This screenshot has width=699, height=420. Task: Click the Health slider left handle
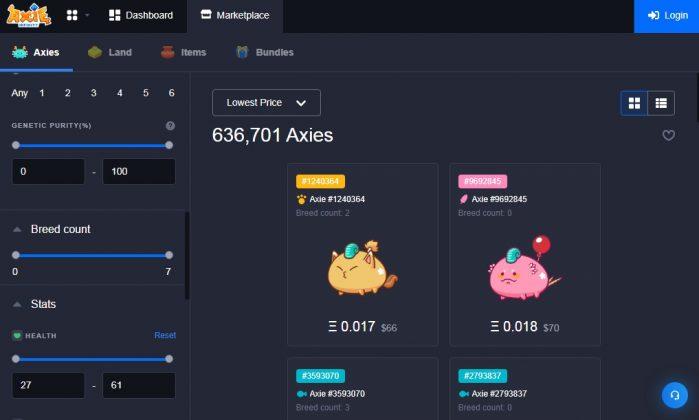pyautogui.click(x=16, y=358)
